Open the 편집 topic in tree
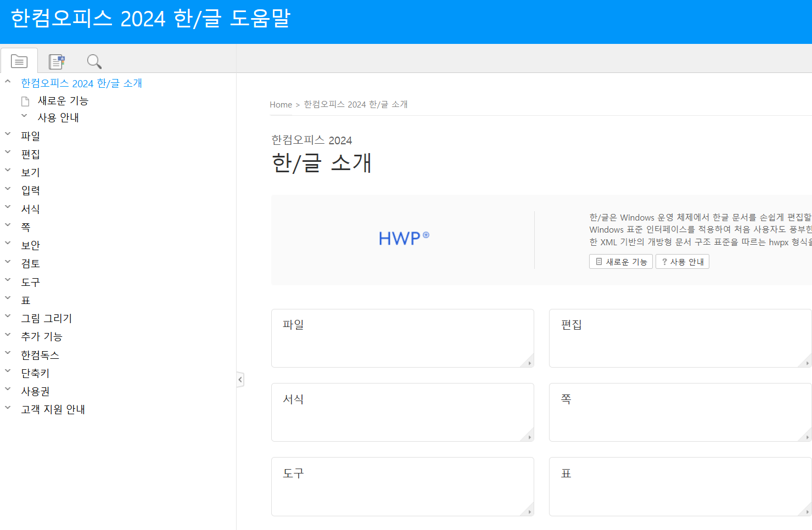812x530 pixels. coord(31,154)
